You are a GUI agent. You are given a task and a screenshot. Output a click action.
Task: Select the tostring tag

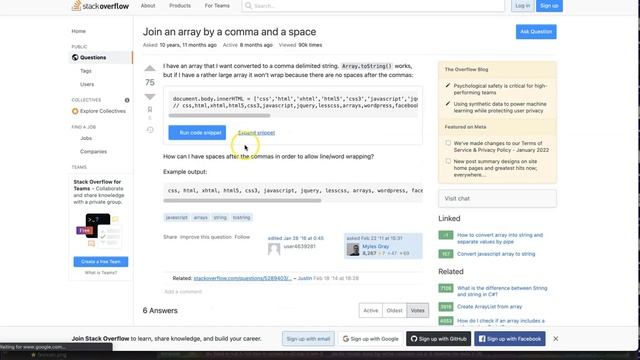coord(241,218)
